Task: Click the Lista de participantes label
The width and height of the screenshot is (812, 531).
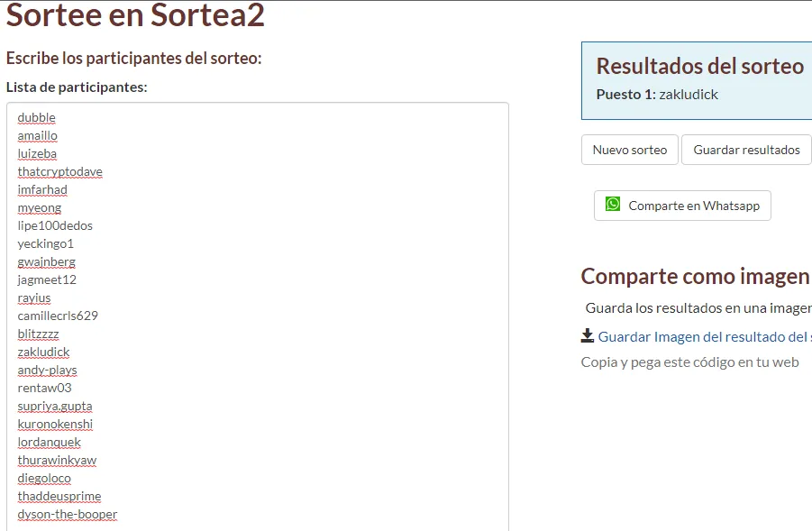Action: (77, 87)
